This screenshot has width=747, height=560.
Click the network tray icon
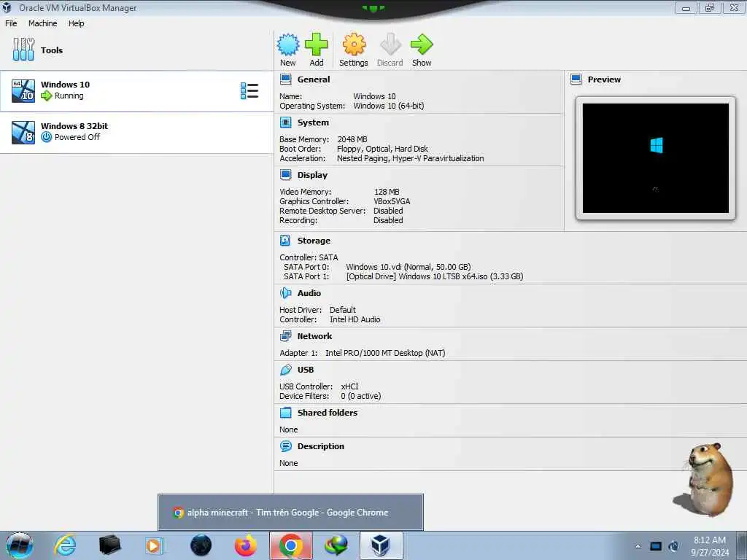(656, 547)
